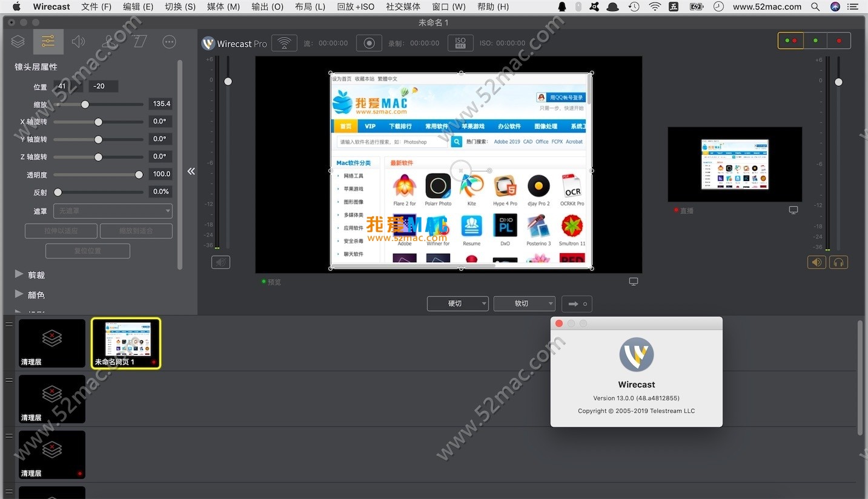The height and width of the screenshot is (499, 868).
Task: Open the 编辑 (E) menu
Action: [x=138, y=7]
